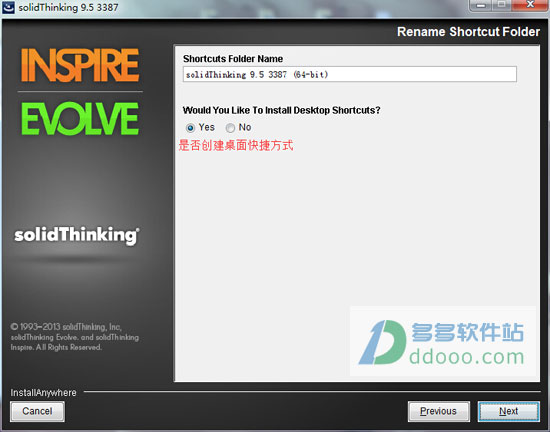Click the solidThinking installer title bar icon

(8, 7)
